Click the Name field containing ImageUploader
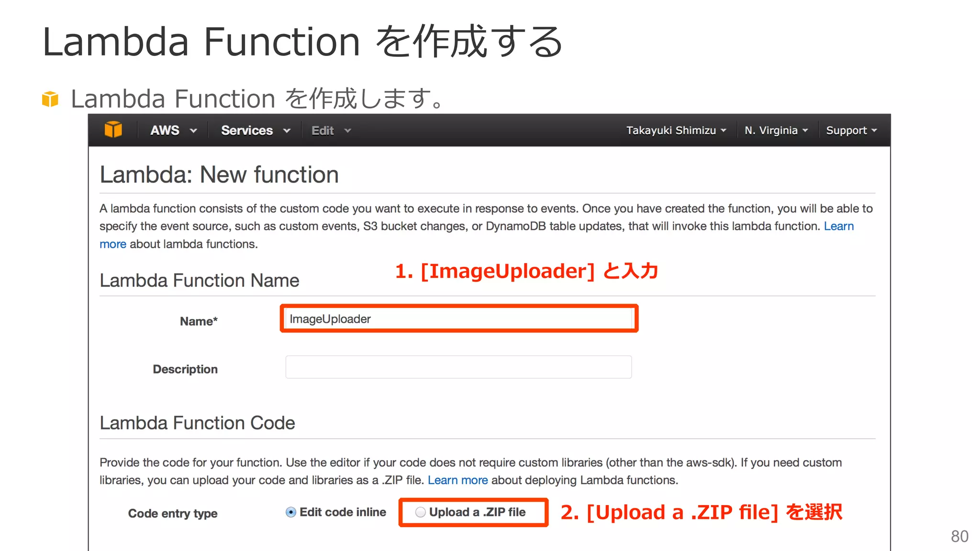Image resolution: width=980 pixels, height=551 pixels. click(x=459, y=319)
